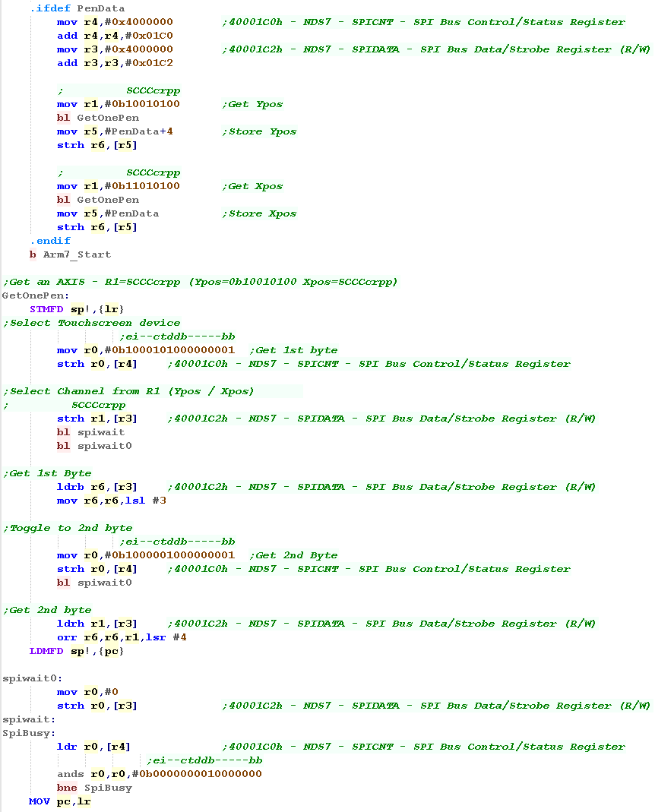
Task: Click the "orr r6,r6,r1,lsr #4" instruction
Action: [122, 637]
